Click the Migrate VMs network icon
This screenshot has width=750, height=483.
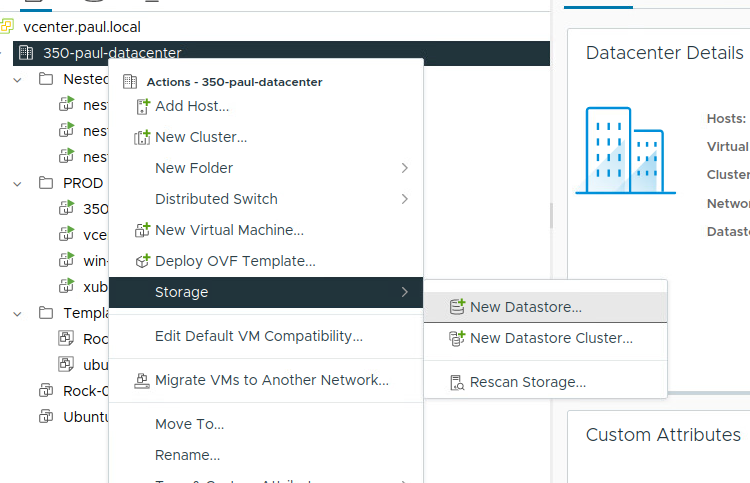click(142, 380)
